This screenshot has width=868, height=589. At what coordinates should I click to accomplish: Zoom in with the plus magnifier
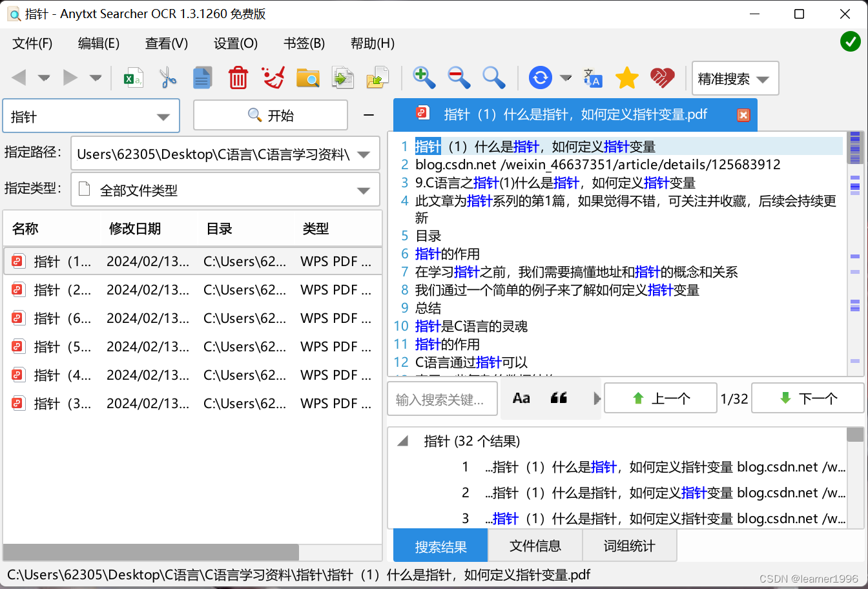(424, 78)
